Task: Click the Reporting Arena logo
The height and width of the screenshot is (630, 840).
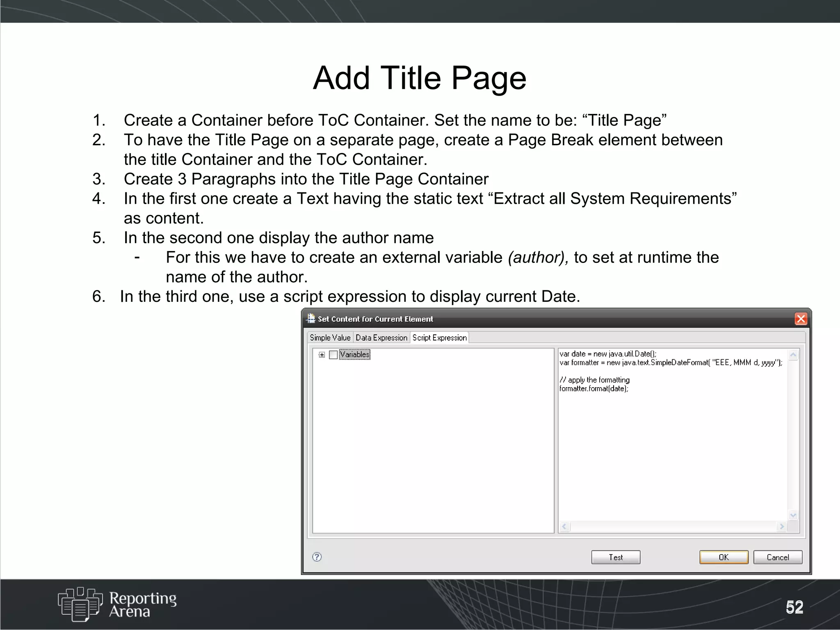Action: [x=117, y=604]
